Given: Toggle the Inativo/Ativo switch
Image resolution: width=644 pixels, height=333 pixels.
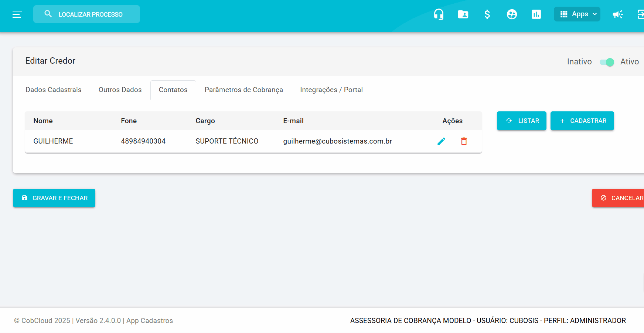Looking at the screenshot, I should (x=607, y=62).
